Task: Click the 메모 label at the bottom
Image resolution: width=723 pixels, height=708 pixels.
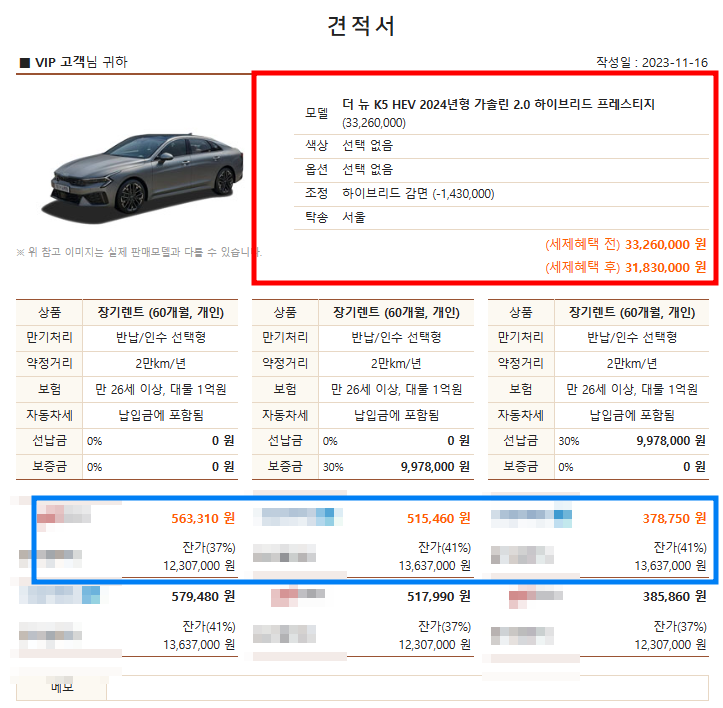Action: pyautogui.click(x=62, y=688)
